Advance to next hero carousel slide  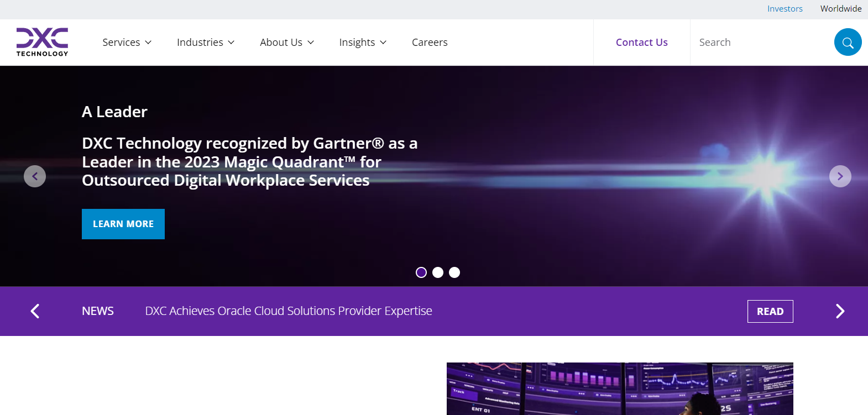pyautogui.click(x=840, y=176)
